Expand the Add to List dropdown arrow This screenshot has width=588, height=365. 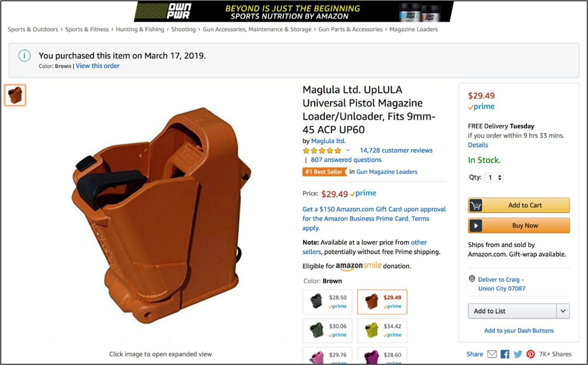click(x=563, y=311)
